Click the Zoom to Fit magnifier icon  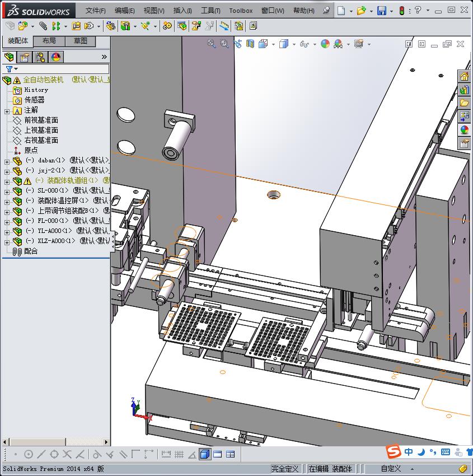[x=212, y=44]
